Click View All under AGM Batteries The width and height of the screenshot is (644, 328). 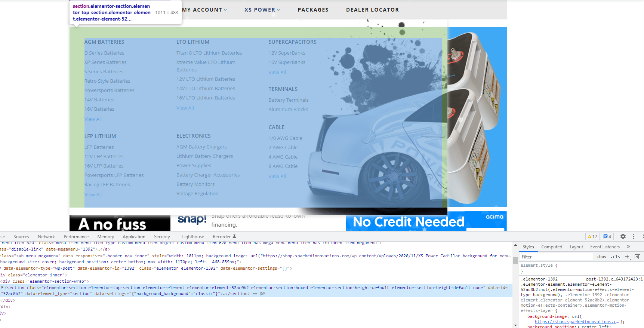[93, 119]
